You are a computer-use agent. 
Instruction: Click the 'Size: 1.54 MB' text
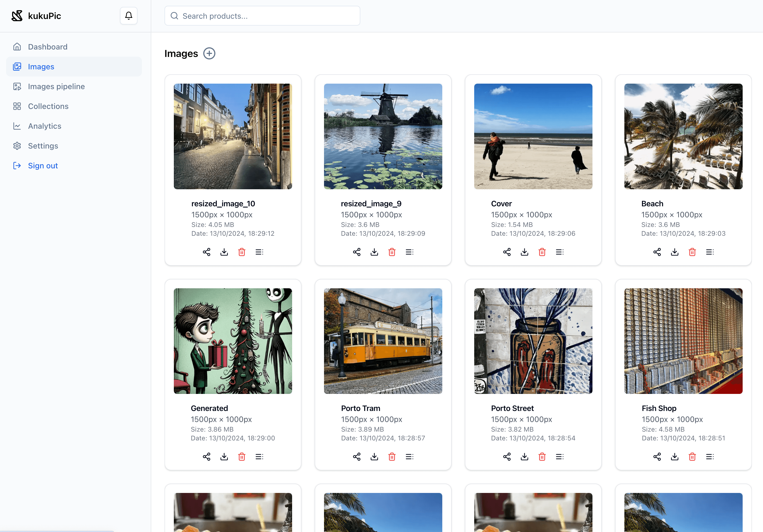(512, 225)
